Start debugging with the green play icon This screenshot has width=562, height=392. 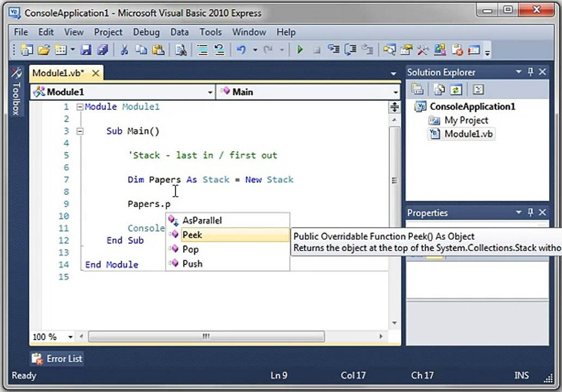pyautogui.click(x=300, y=50)
